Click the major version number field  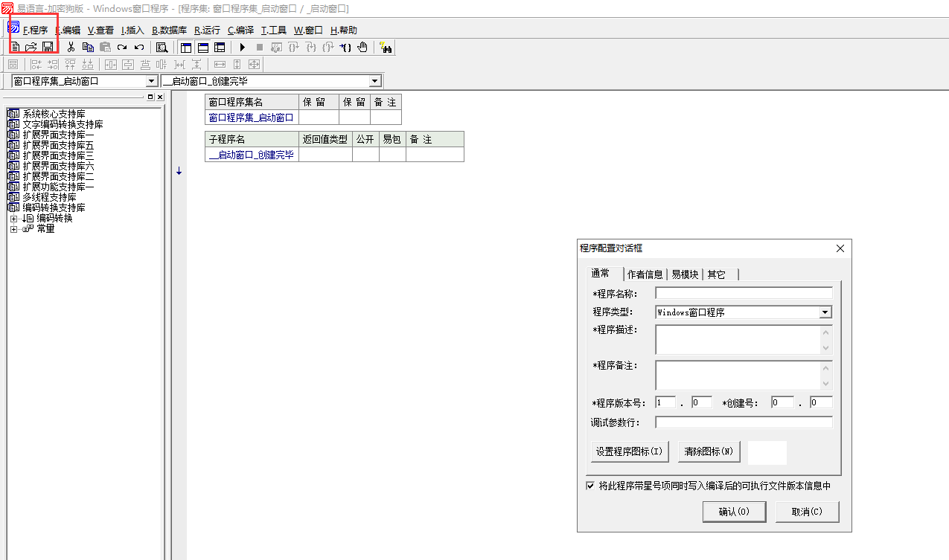point(665,402)
